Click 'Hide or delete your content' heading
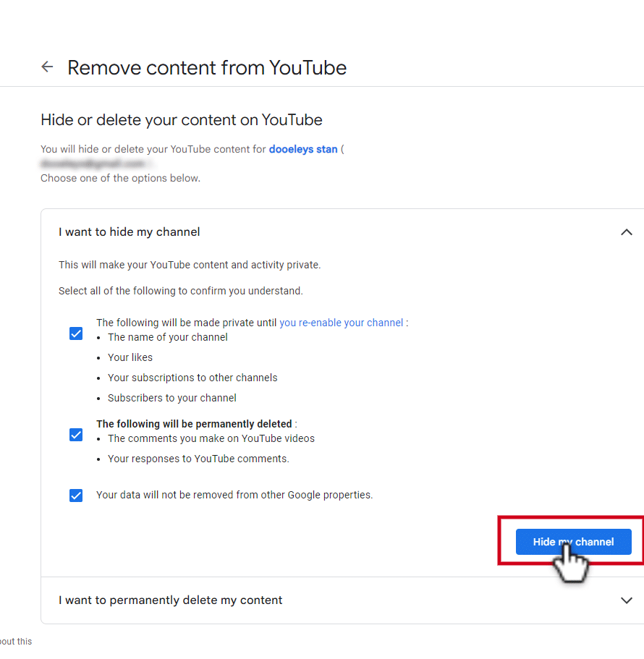The width and height of the screenshot is (644, 659). click(182, 120)
